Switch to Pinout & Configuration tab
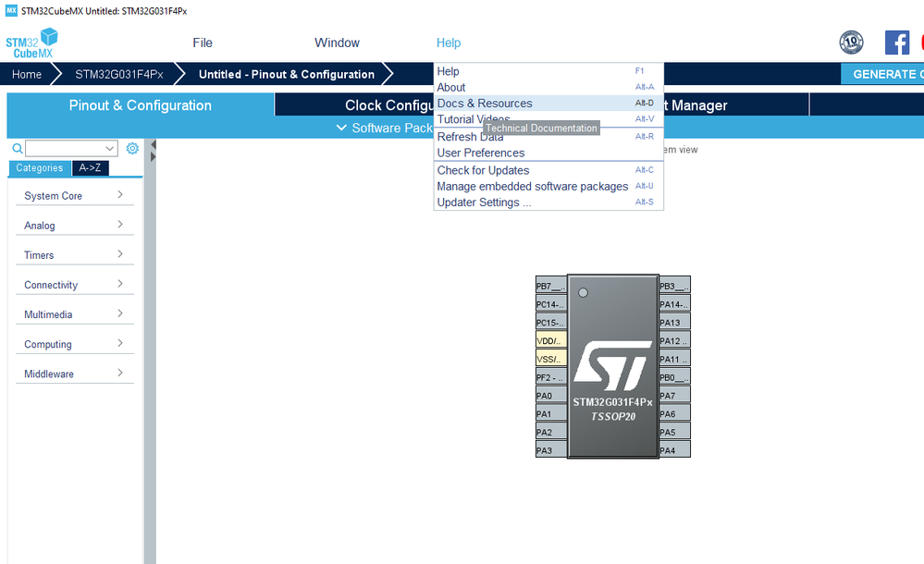Viewport: 924px width, 564px height. coord(141,104)
